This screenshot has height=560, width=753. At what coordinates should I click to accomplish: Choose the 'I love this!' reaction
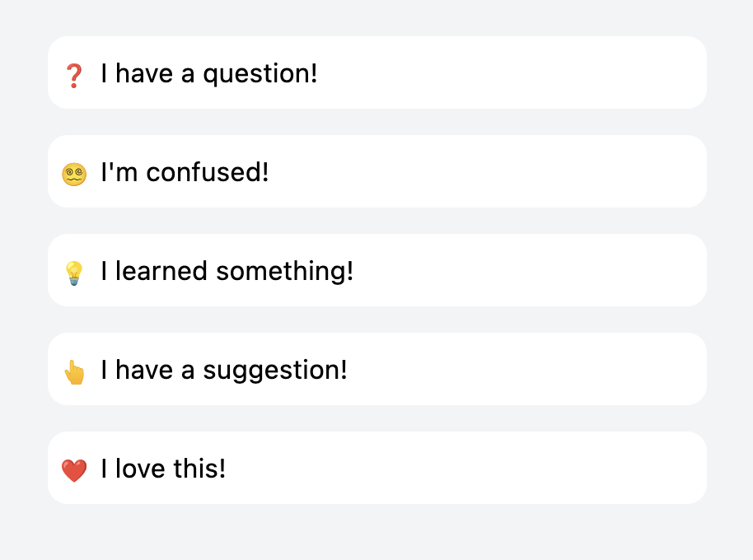pos(377,468)
